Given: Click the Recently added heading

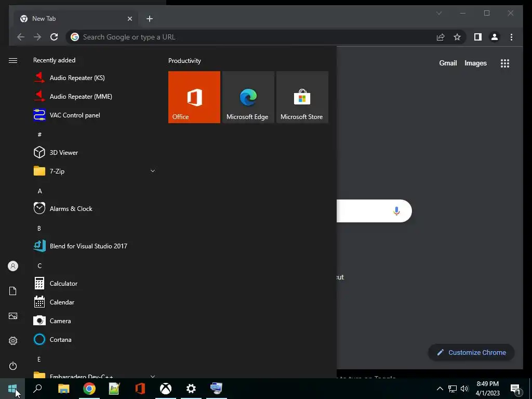Looking at the screenshot, I should pos(54,60).
